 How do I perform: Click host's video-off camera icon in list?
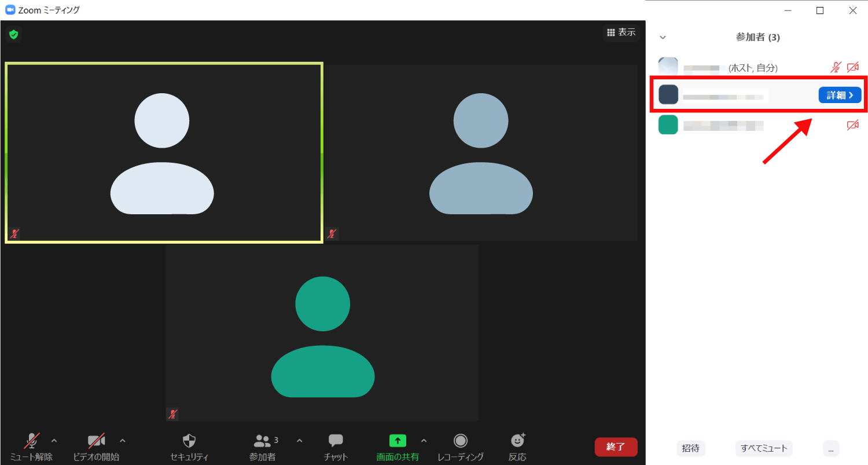pos(852,67)
